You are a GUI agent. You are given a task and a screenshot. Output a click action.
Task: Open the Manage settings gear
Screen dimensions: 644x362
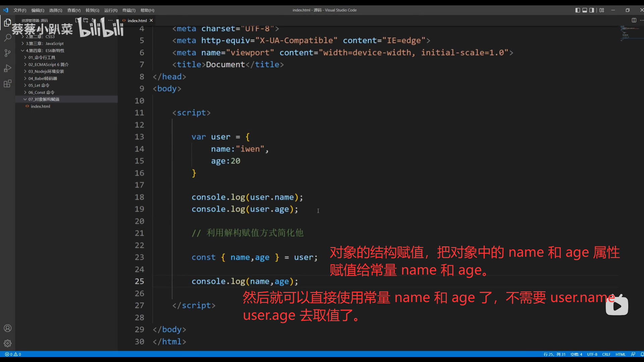point(7,343)
